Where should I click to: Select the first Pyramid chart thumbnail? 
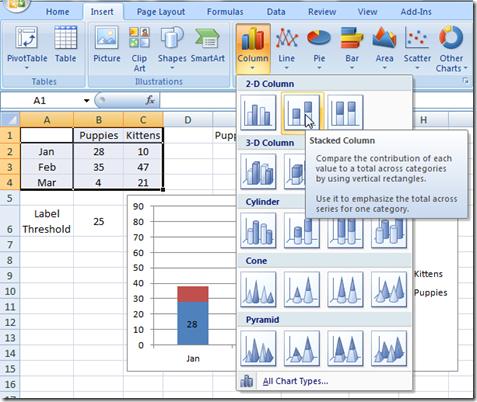[x=258, y=348]
